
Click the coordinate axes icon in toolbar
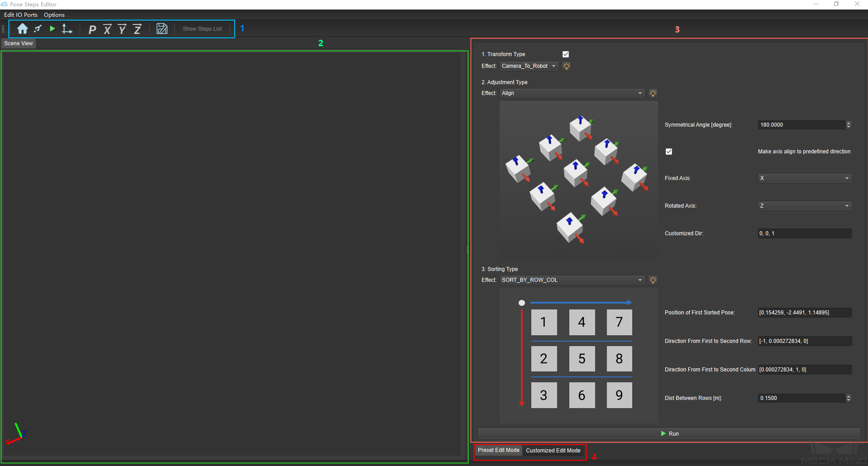[x=67, y=29]
